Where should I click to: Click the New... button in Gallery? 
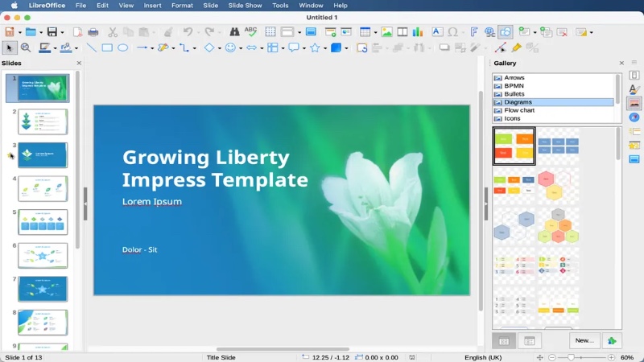[x=584, y=341]
